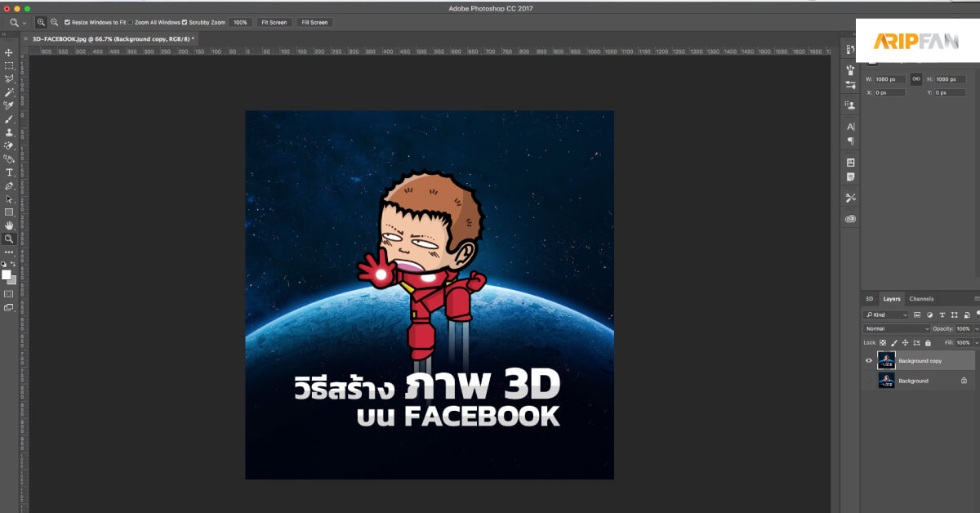Filter layers by type layers
The height and width of the screenshot is (513, 980).
point(942,314)
